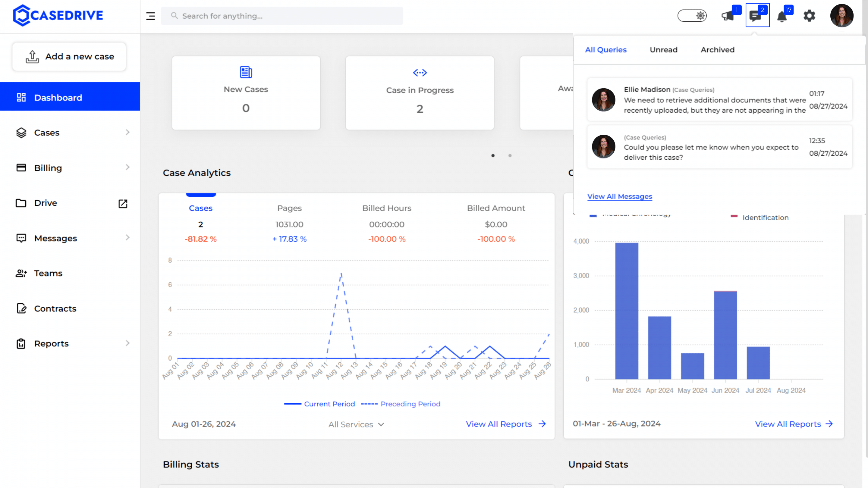
Task: Open Ellie Madison's query about documents
Action: pos(720,100)
